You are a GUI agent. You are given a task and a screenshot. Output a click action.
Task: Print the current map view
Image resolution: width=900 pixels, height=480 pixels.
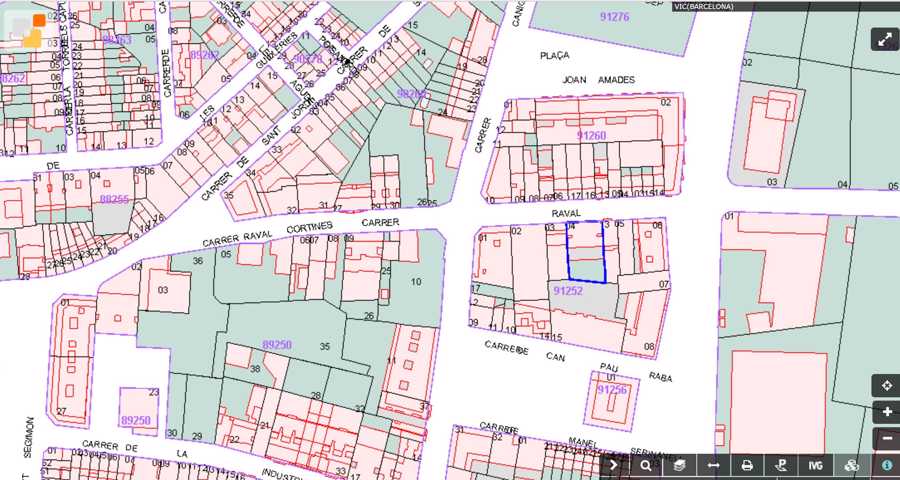(x=747, y=465)
